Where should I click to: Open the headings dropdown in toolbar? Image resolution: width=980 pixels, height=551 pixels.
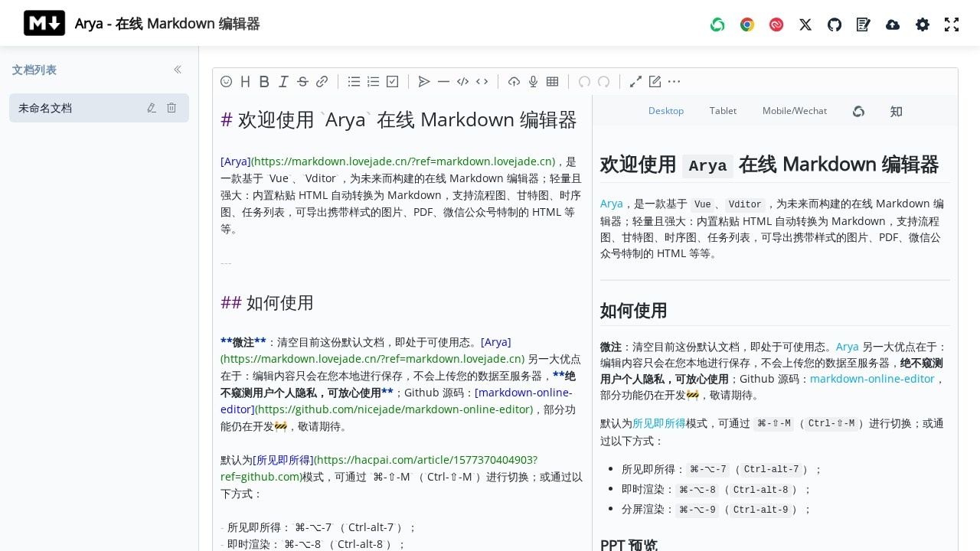click(x=245, y=82)
